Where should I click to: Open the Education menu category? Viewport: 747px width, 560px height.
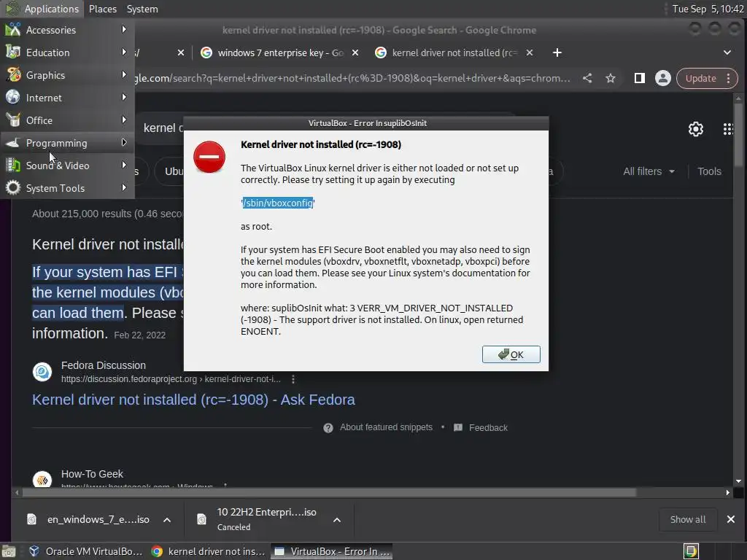(67, 52)
